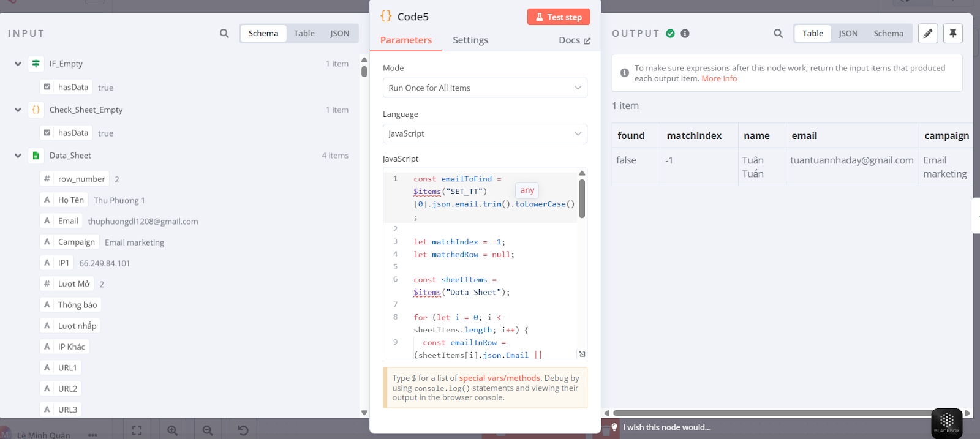Click inside the JavaScript code editor
The width and height of the screenshot is (980, 439).
(485, 263)
